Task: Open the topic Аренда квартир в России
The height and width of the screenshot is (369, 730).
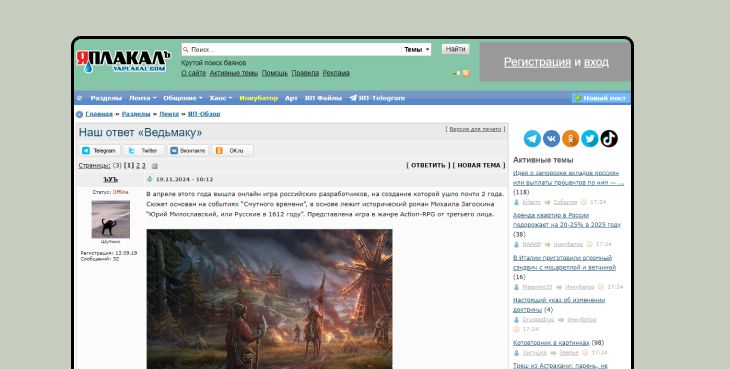Action: (567, 220)
